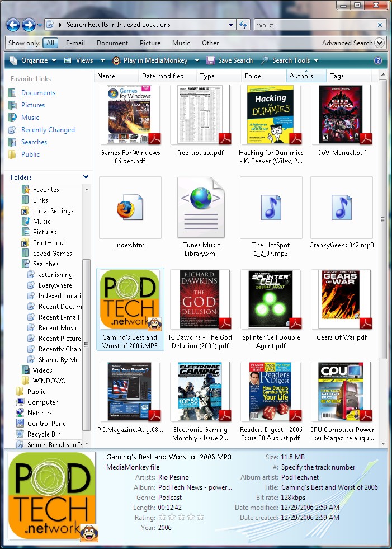The width and height of the screenshot is (392, 549).
Task: Sort by the Folder column header
Action: [x=264, y=76]
